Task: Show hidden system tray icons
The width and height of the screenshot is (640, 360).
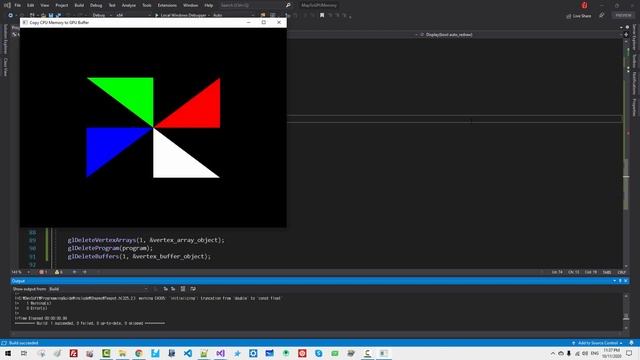Action: pyautogui.click(x=553, y=353)
